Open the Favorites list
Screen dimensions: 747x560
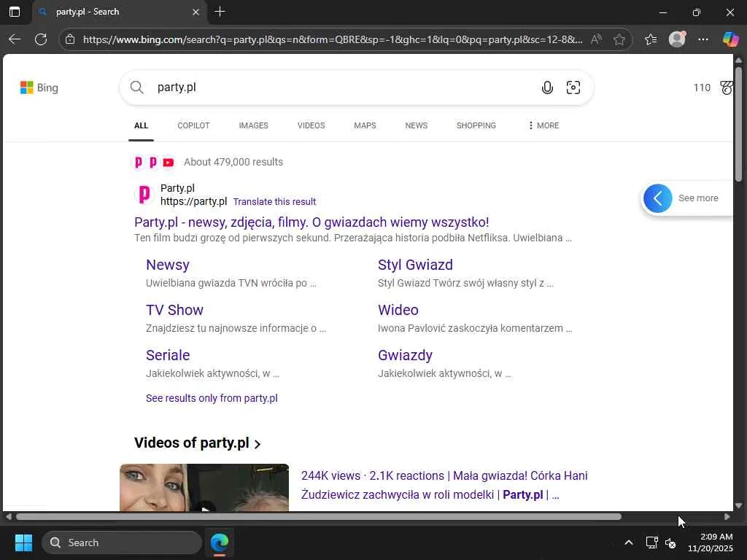(651, 39)
